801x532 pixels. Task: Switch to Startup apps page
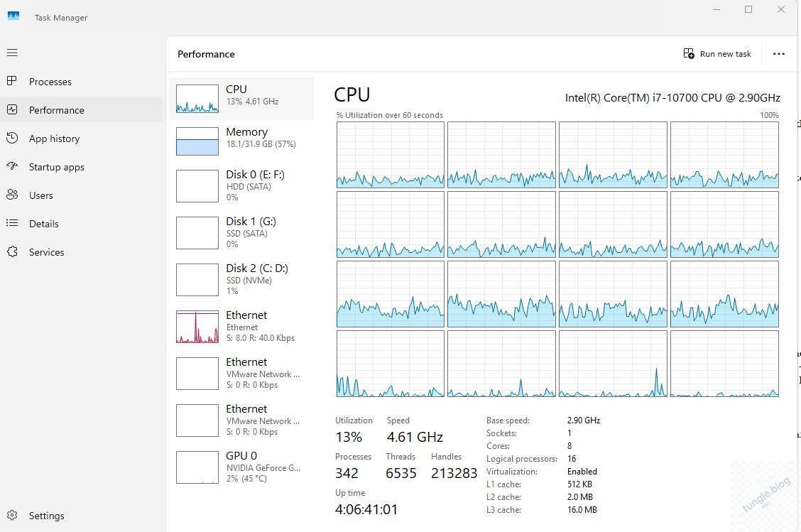[x=56, y=167]
